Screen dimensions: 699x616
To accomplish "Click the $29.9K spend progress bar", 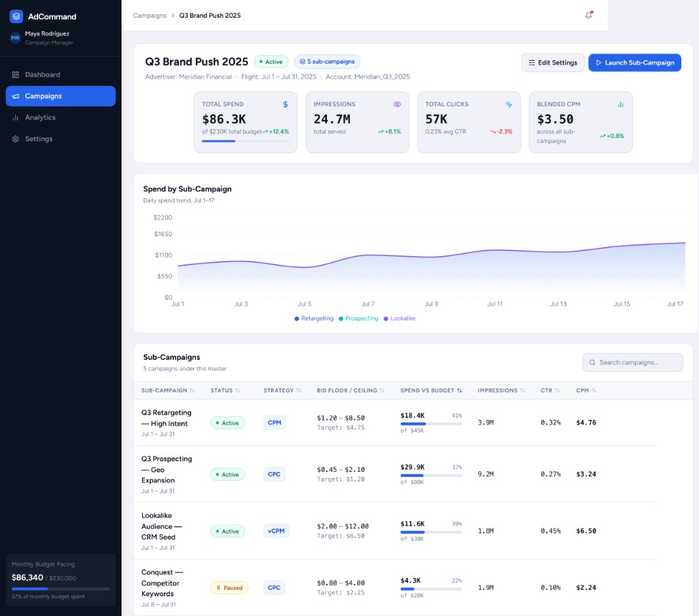I will click(x=431, y=475).
